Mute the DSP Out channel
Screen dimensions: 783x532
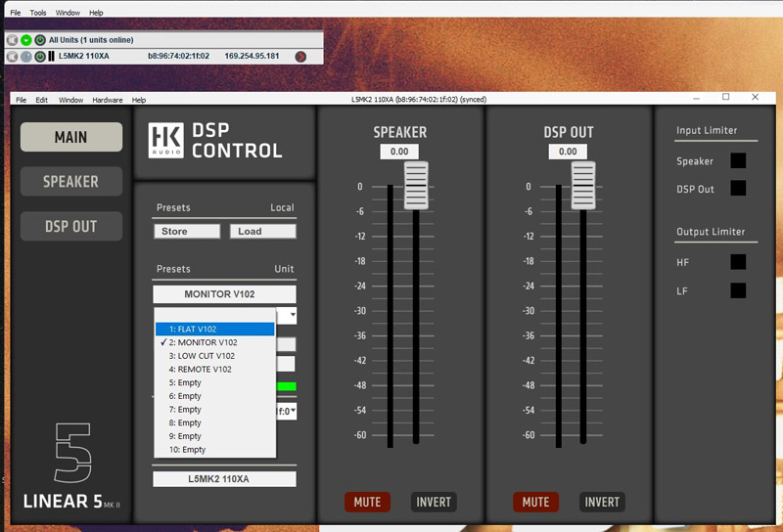click(x=535, y=502)
